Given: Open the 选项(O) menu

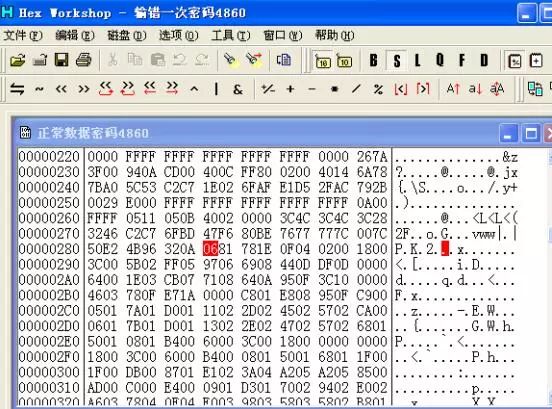Looking at the screenshot, I should pyautogui.click(x=178, y=35).
